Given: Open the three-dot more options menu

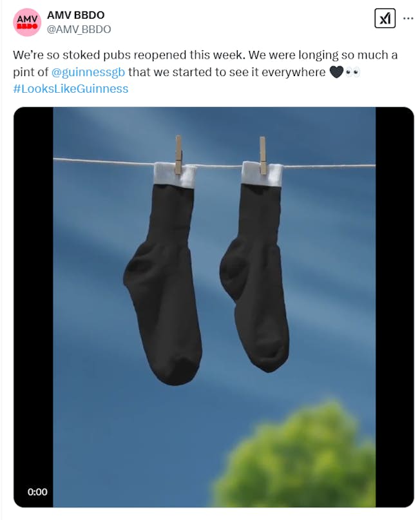Looking at the screenshot, I should point(408,18).
